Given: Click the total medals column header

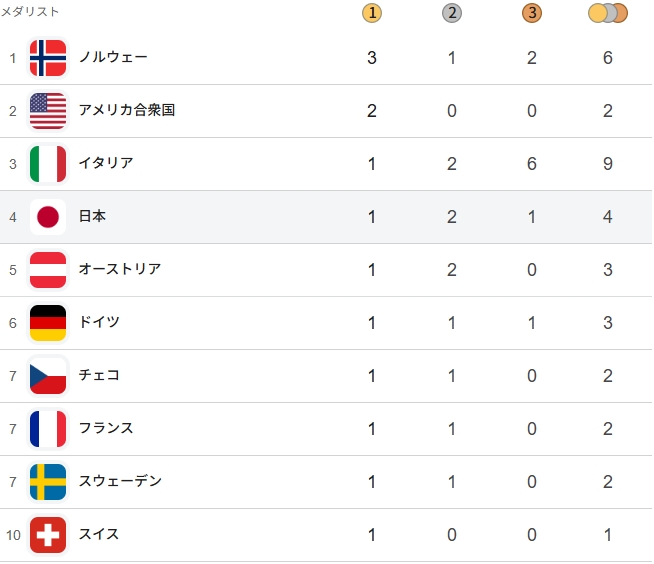Looking at the screenshot, I should tap(608, 13).
